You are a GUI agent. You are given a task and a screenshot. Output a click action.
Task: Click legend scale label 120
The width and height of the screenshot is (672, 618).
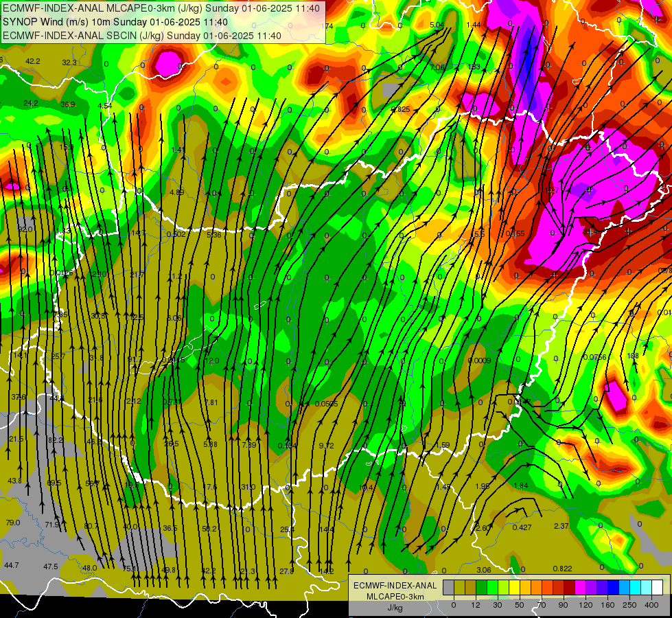click(x=586, y=605)
